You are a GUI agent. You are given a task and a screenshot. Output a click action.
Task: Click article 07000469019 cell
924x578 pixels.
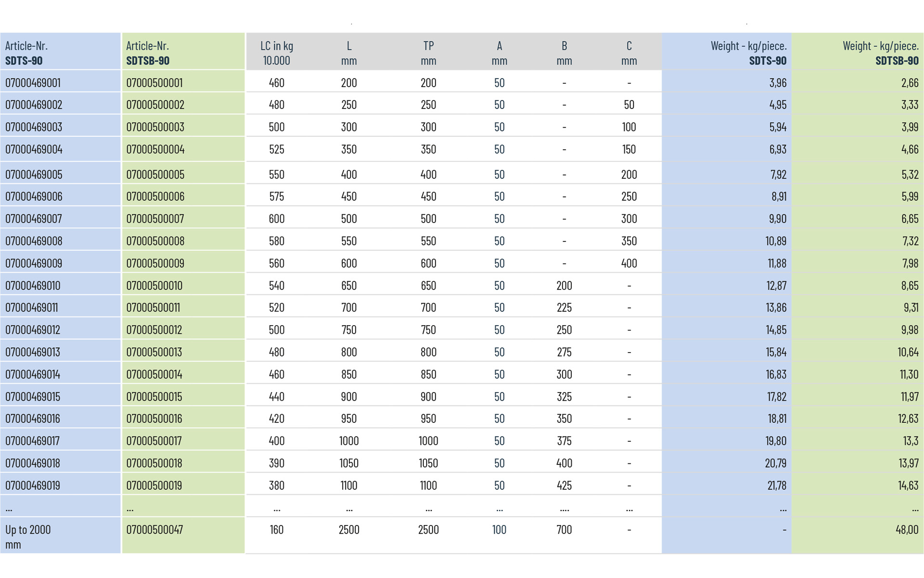pyautogui.click(x=33, y=486)
